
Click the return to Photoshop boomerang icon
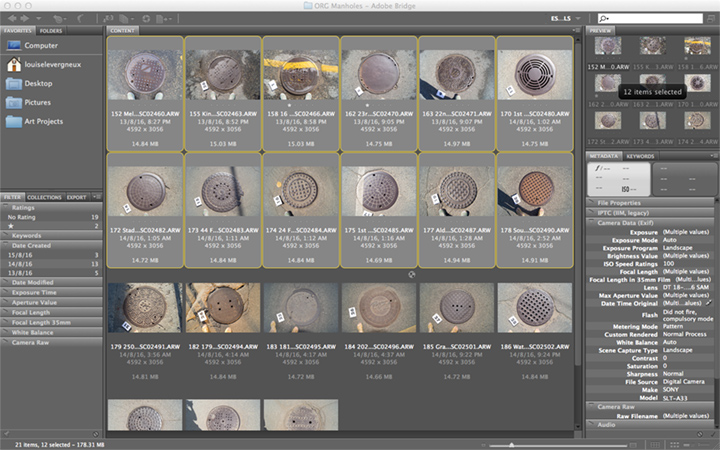coord(81,18)
